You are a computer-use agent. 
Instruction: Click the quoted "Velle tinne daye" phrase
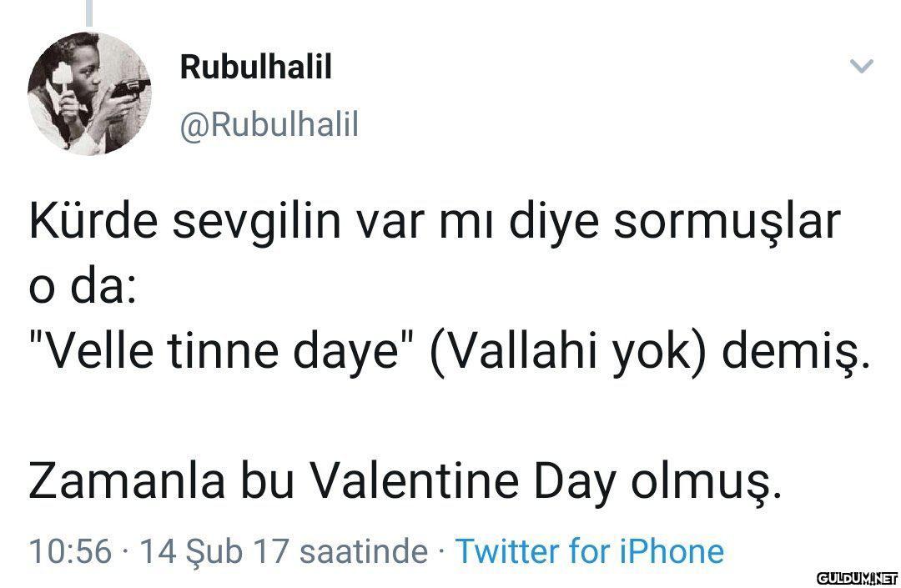pos(222,352)
